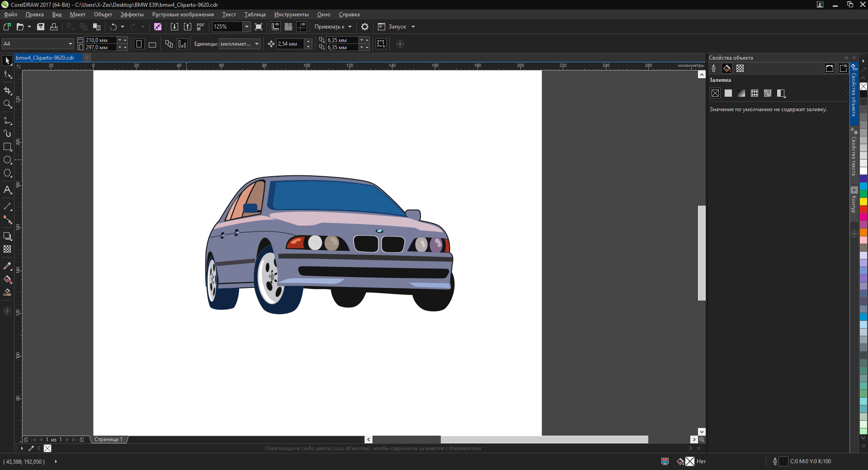Open the Bitmaps menu
This screenshot has height=470, width=868.
tap(183, 14)
